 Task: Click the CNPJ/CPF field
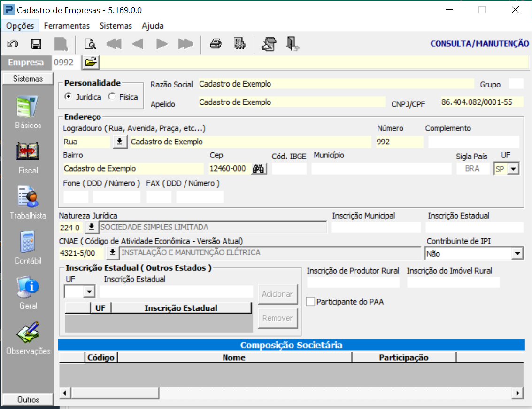(x=482, y=102)
